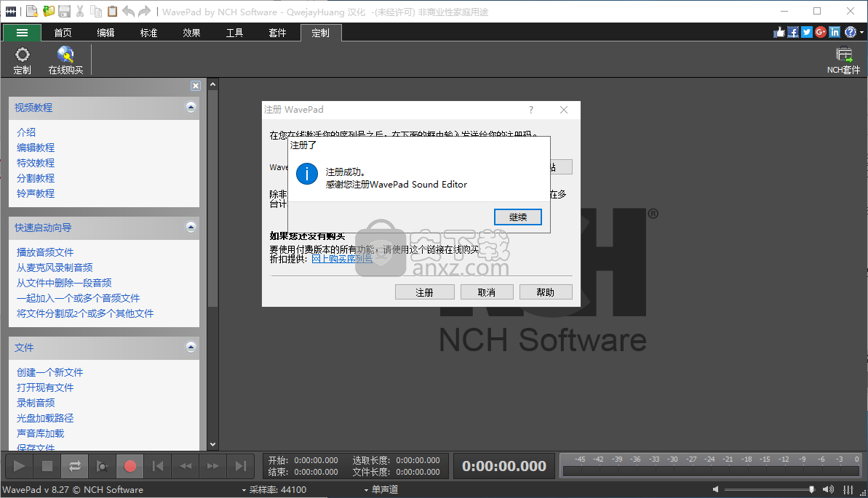Collapse the 文件 section
The width and height of the screenshot is (868, 498).
[191, 348]
